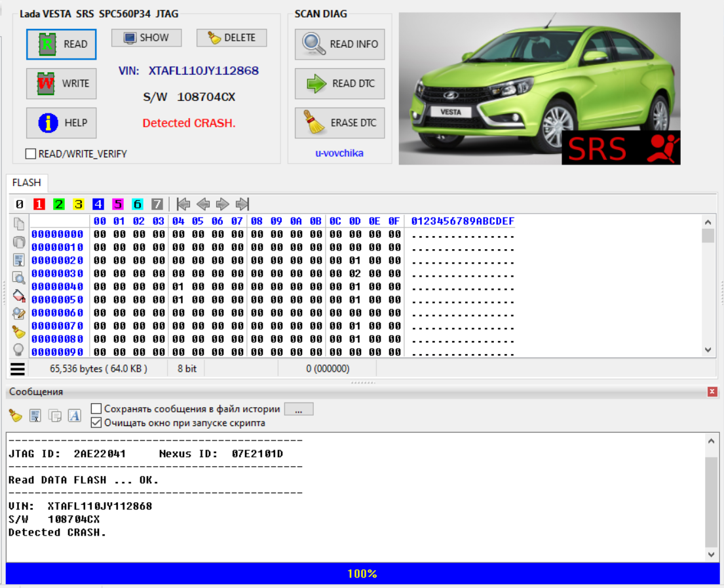Select the red 1 color marker
The image size is (724, 588).
tap(39, 204)
